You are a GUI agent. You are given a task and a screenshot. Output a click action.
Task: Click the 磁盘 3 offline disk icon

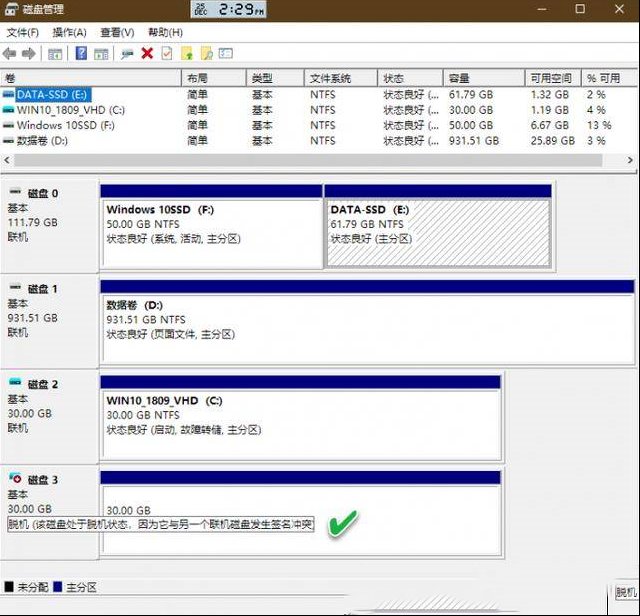(15, 477)
